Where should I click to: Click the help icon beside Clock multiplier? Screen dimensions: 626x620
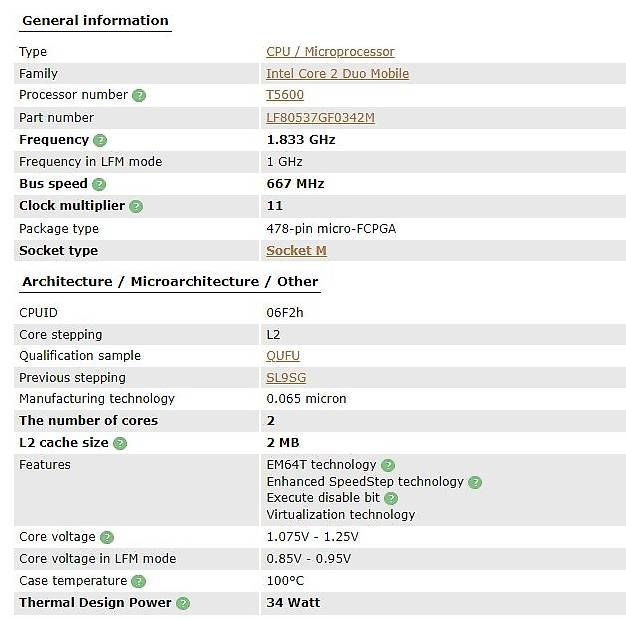[x=136, y=206]
